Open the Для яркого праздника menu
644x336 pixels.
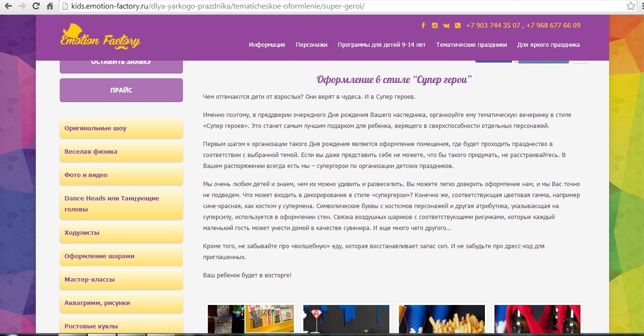click(x=548, y=45)
